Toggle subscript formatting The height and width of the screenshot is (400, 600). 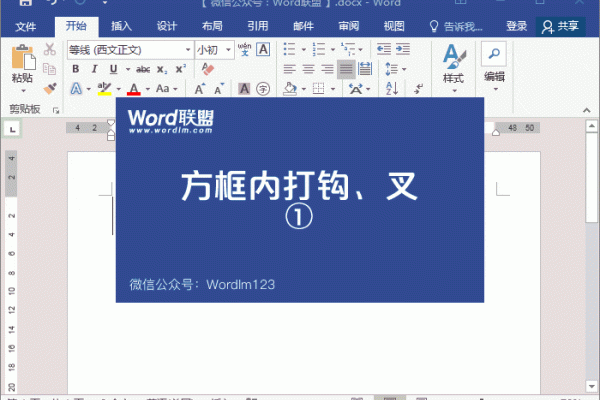161,69
